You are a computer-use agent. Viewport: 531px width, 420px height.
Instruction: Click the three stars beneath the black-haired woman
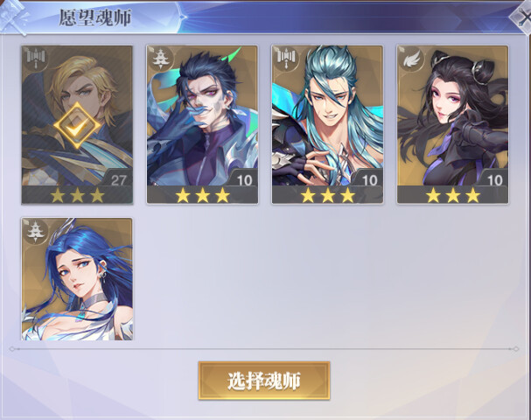(453, 195)
